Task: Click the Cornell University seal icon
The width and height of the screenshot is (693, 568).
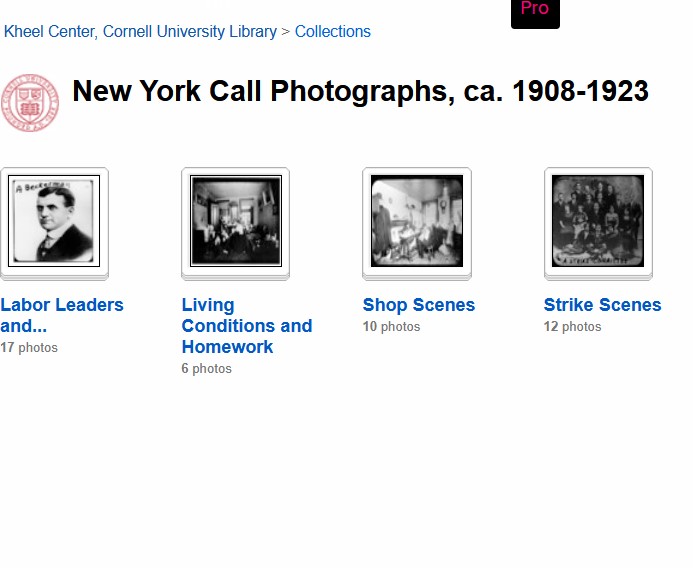Action: [x=30, y=103]
